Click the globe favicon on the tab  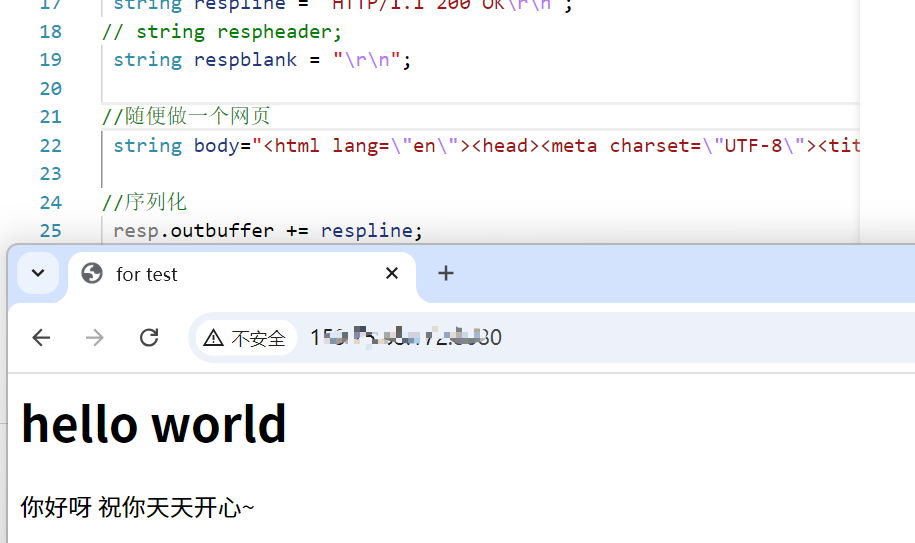pyautogui.click(x=92, y=274)
